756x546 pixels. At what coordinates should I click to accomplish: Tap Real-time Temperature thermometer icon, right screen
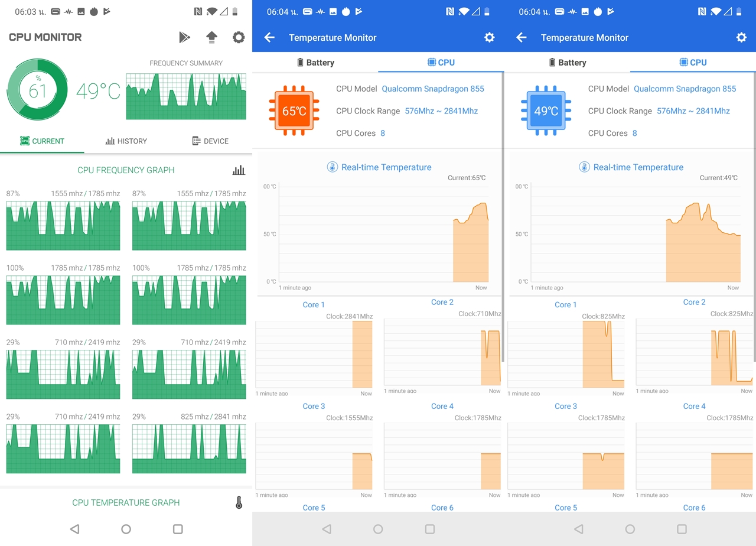point(584,167)
